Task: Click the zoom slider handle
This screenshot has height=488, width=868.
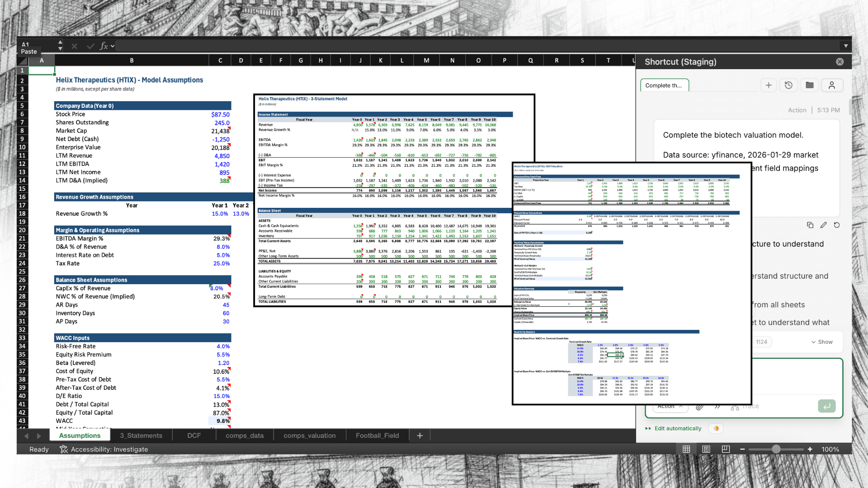Action: [776, 449]
